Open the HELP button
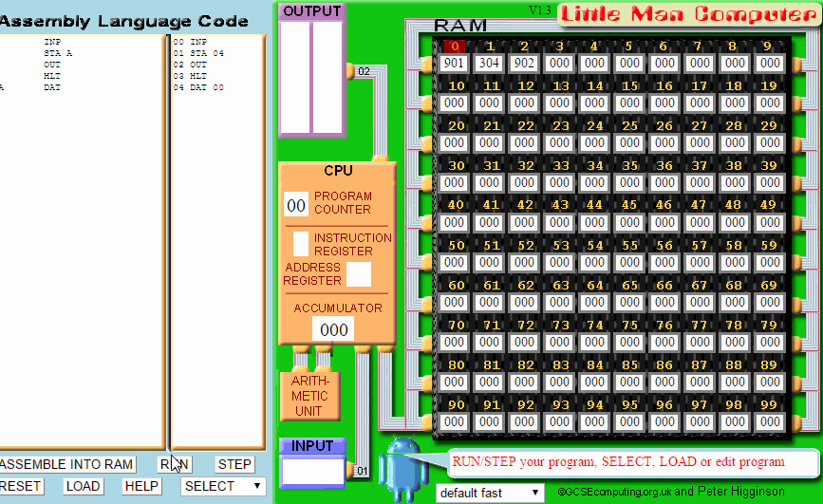This screenshot has height=504, width=823. click(141, 486)
